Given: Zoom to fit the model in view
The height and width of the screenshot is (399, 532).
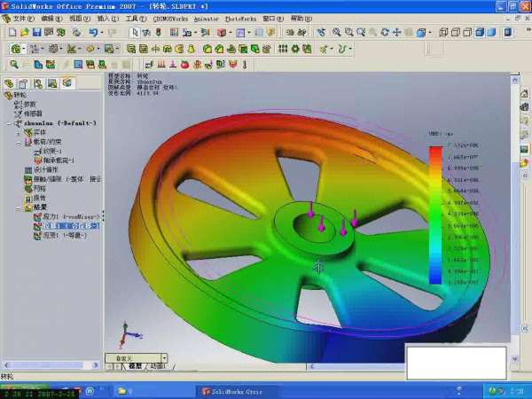Looking at the screenshot, I should (x=337, y=33).
